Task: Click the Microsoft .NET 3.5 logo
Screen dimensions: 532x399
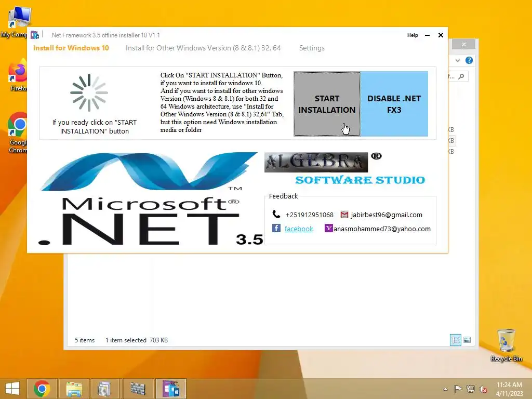Action: (x=151, y=199)
